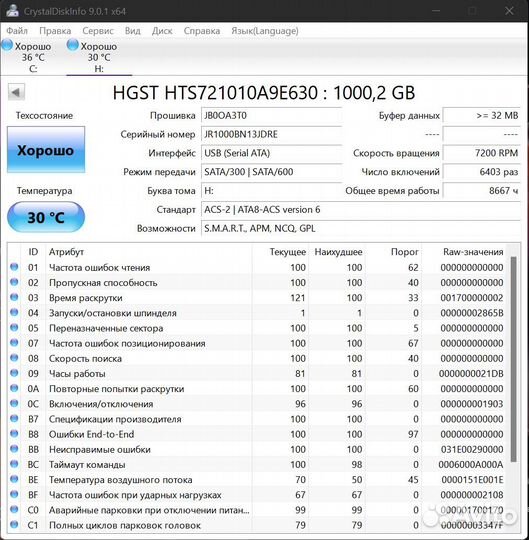Click the Хорошо health icon above C:
Image resolution: width=529 pixels, height=540 pixels.
click(7, 45)
